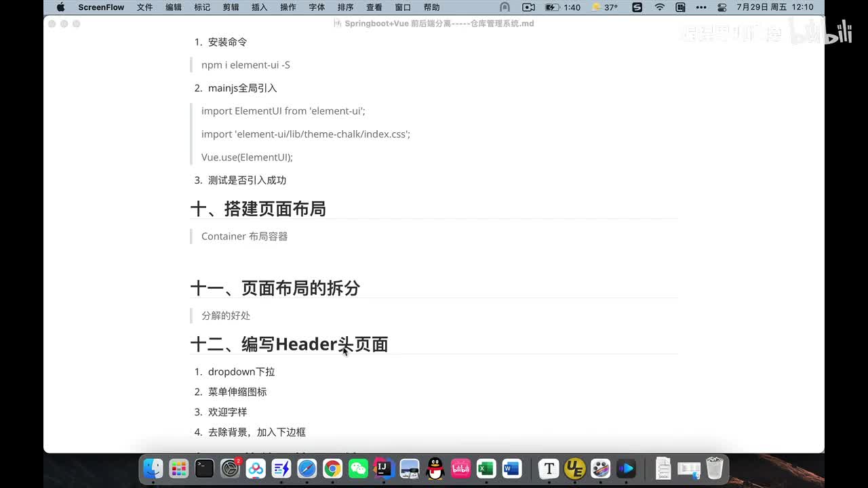Open the ScreenFlow application menu
868x488 pixels.
[101, 7]
